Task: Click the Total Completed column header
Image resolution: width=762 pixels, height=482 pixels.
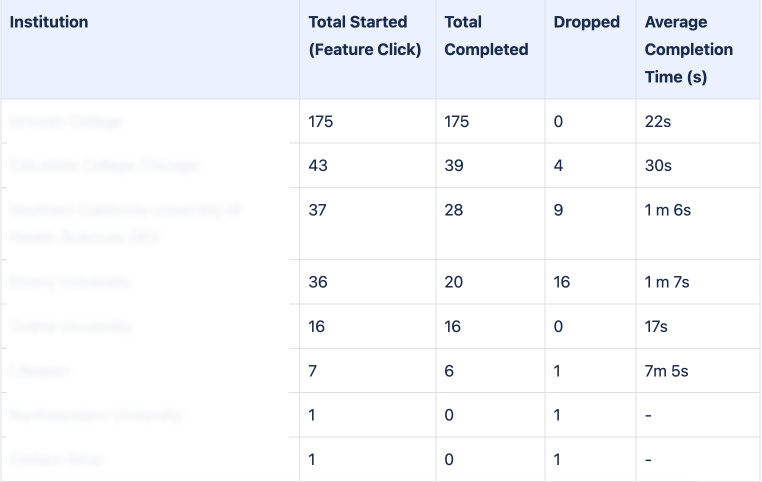Action: pyautogui.click(x=486, y=35)
